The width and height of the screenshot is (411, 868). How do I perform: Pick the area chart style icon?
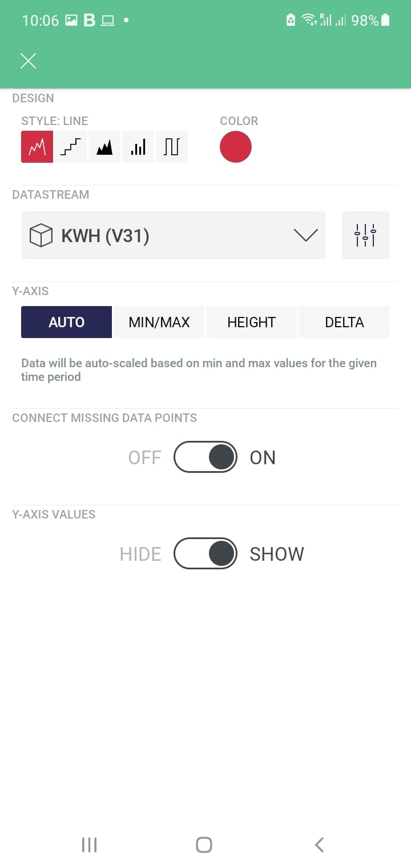coord(104,147)
